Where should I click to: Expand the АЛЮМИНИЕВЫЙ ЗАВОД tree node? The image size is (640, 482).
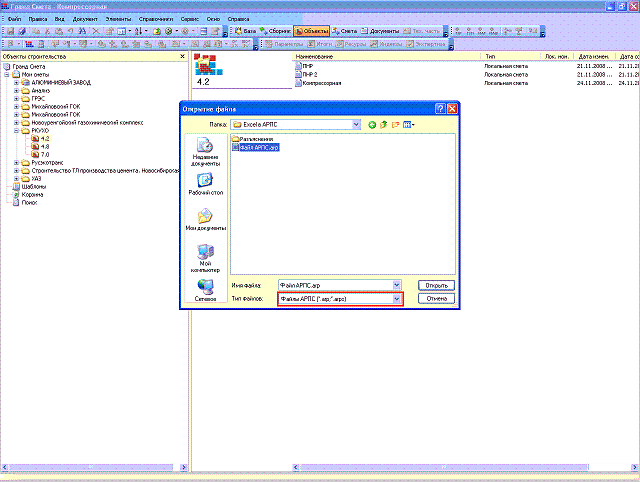coord(15,82)
